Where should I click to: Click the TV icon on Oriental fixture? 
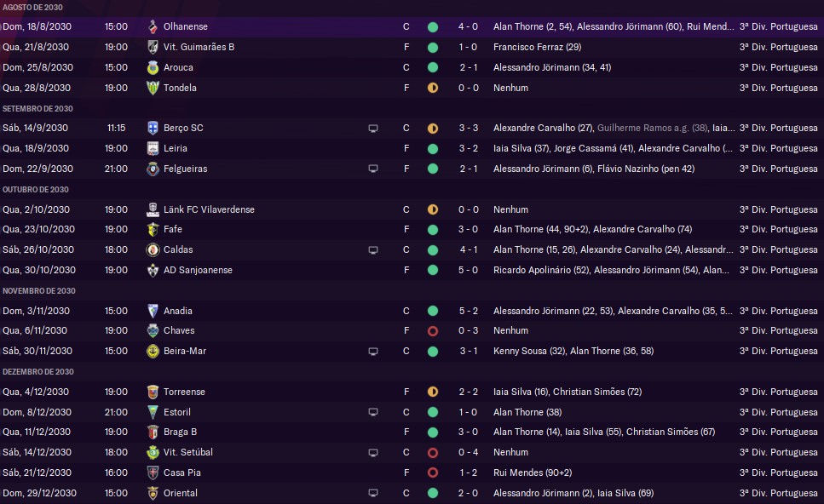(x=373, y=493)
